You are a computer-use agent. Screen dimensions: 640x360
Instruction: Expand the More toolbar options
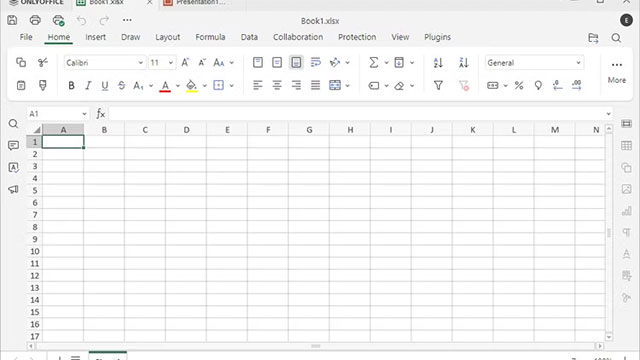(617, 71)
